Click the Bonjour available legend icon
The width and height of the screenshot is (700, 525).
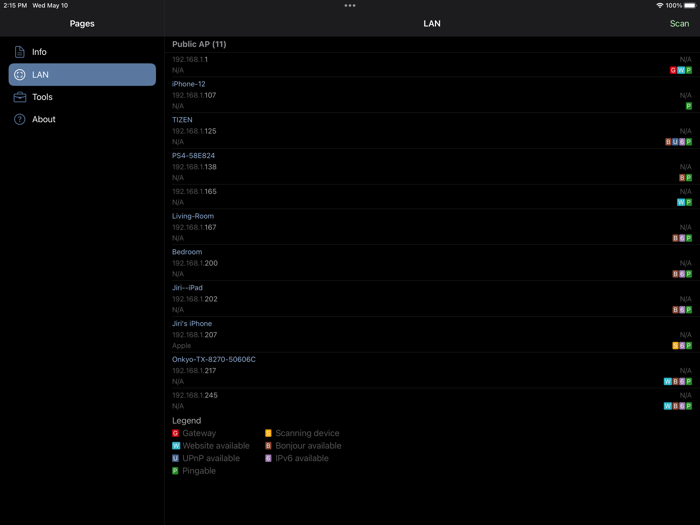click(x=268, y=446)
